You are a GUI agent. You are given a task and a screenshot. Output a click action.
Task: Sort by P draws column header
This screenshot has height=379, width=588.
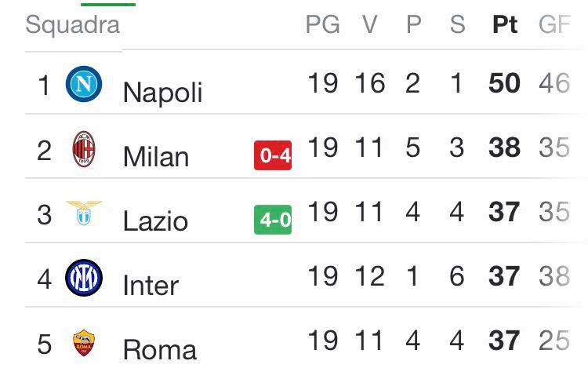tap(414, 25)
